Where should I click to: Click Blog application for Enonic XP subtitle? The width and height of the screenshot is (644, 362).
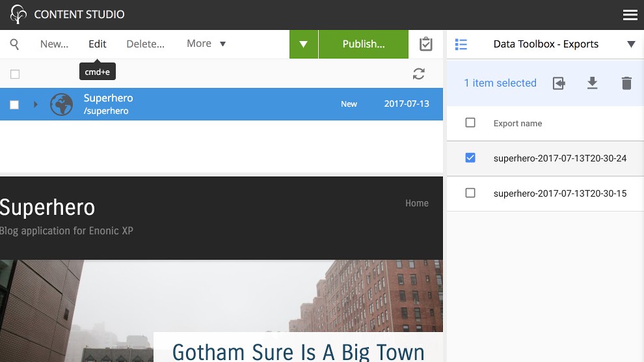pyautogui.click(x=66, y=231)
